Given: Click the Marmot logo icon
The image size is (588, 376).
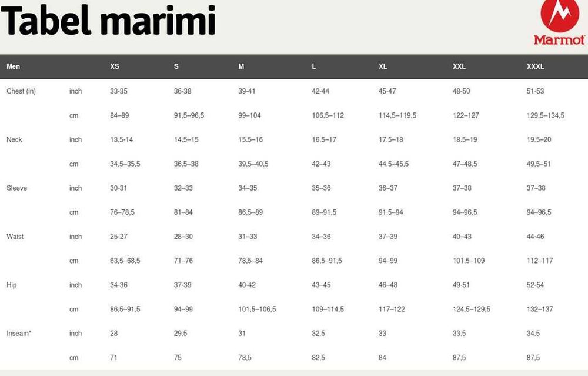Looking at the screenshot, I should [559, 23].
